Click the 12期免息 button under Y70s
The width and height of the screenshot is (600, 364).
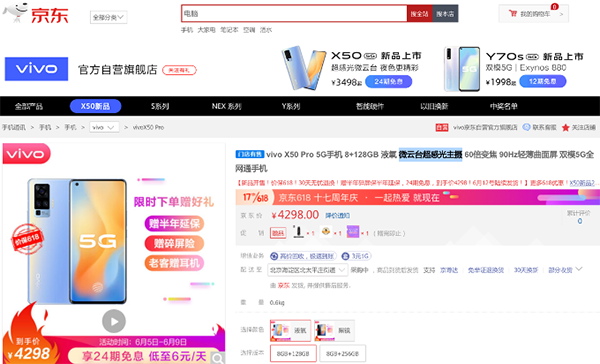(543, 82)
